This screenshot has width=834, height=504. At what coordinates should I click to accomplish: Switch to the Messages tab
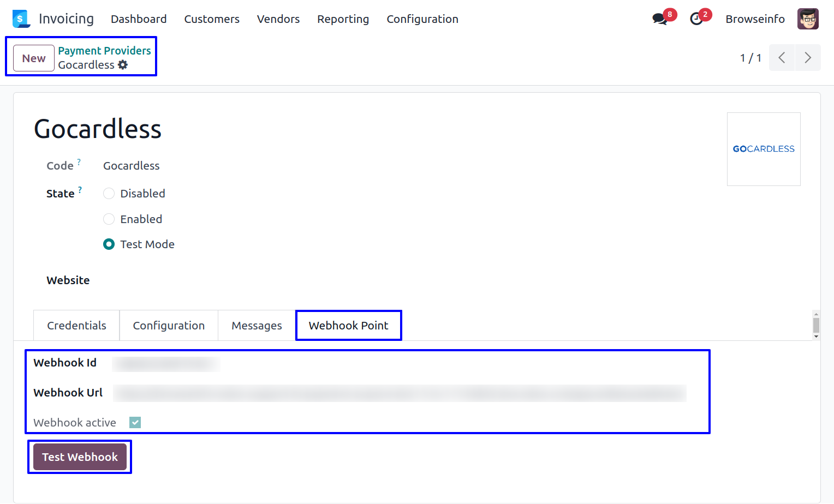click(x=257, y=326)
